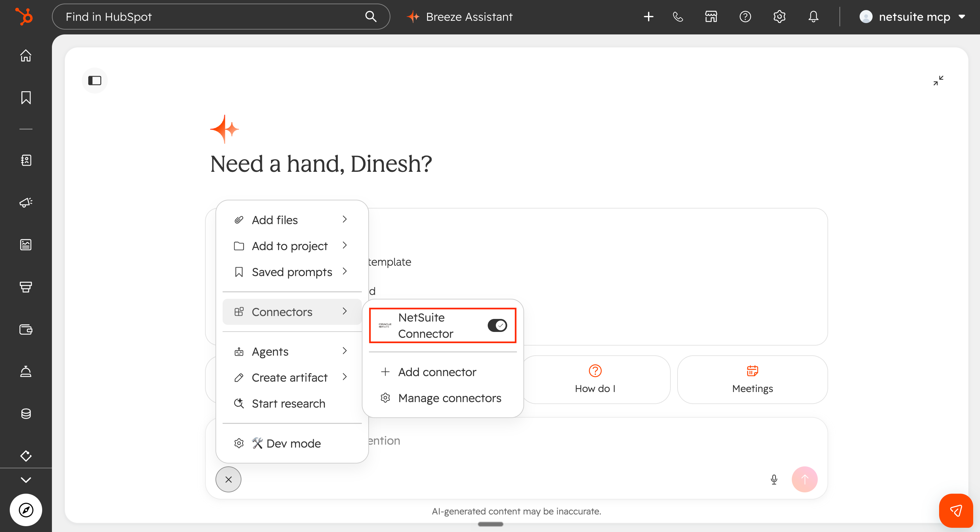The image size is (980, 532).
Task: Open the Commerce wallet sidebar icon
Action: click(x=26, y=329)
